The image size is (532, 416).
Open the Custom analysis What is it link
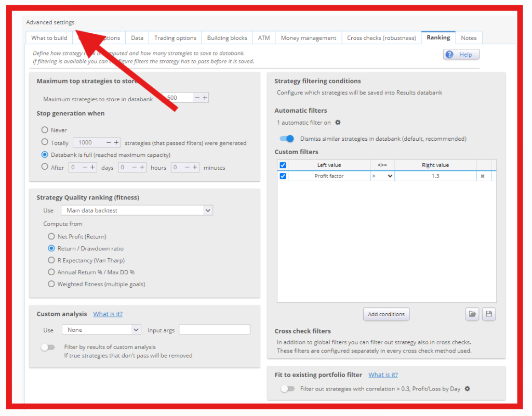tap(108, 314)
